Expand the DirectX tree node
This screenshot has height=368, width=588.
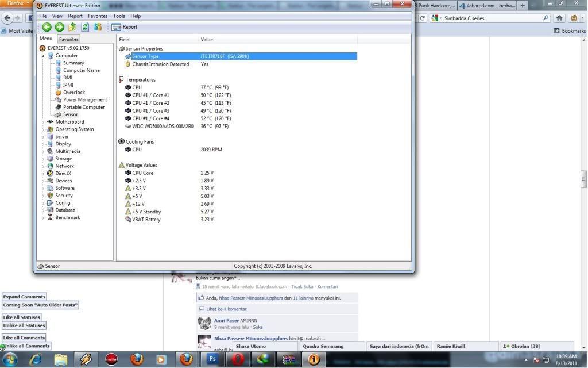[x=42, y=174]
